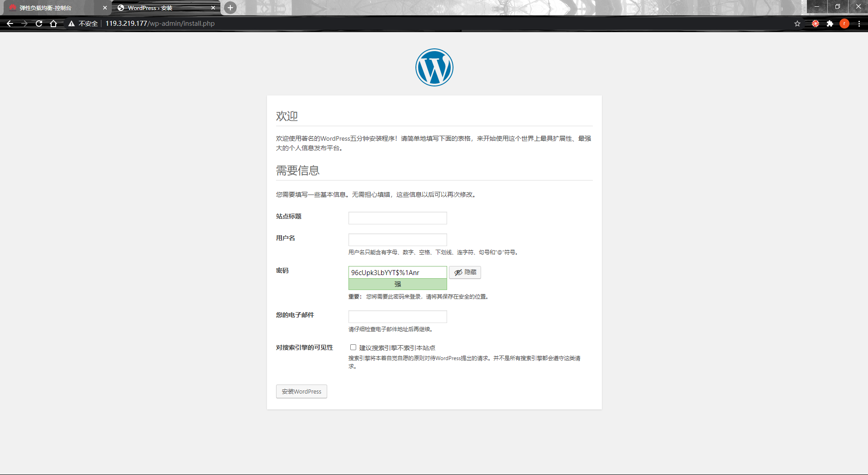Click the username rules hint text
Viewport: 868px width, 475px height.
pos(434,252)
